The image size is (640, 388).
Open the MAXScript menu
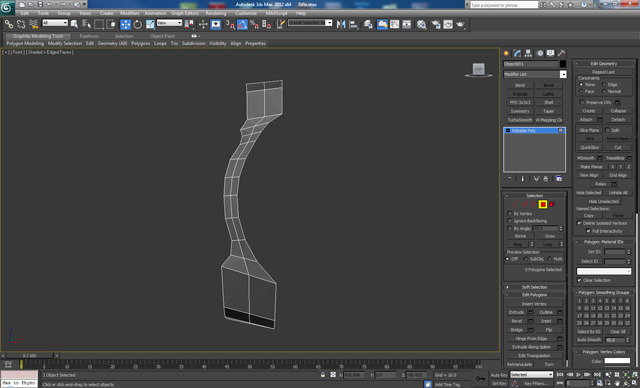[276, 13]
